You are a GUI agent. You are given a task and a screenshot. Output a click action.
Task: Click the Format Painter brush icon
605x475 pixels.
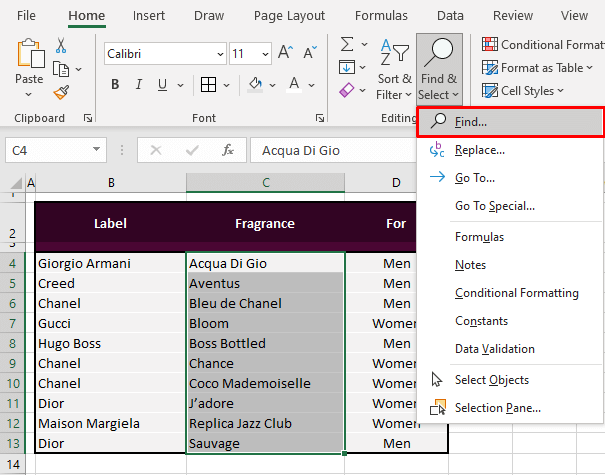tap(61, 92)
